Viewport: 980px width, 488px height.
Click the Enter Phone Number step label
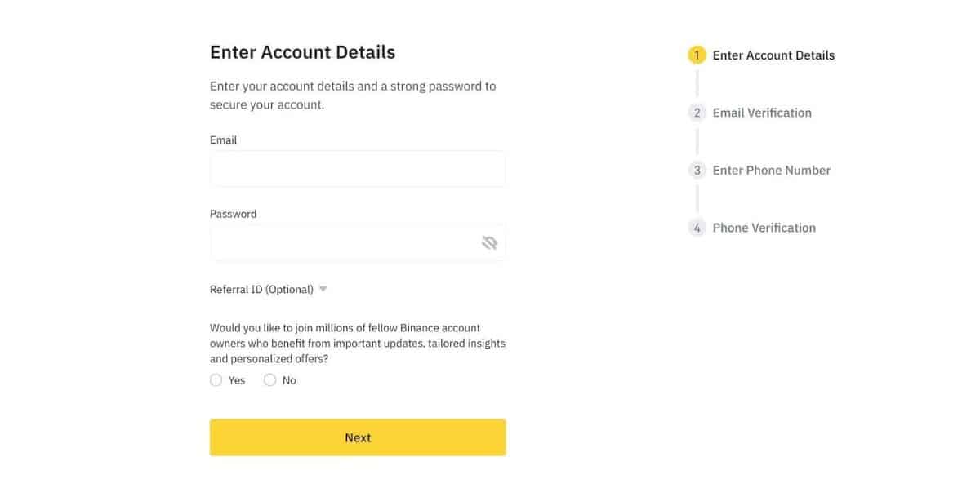[x=771, y=170]
